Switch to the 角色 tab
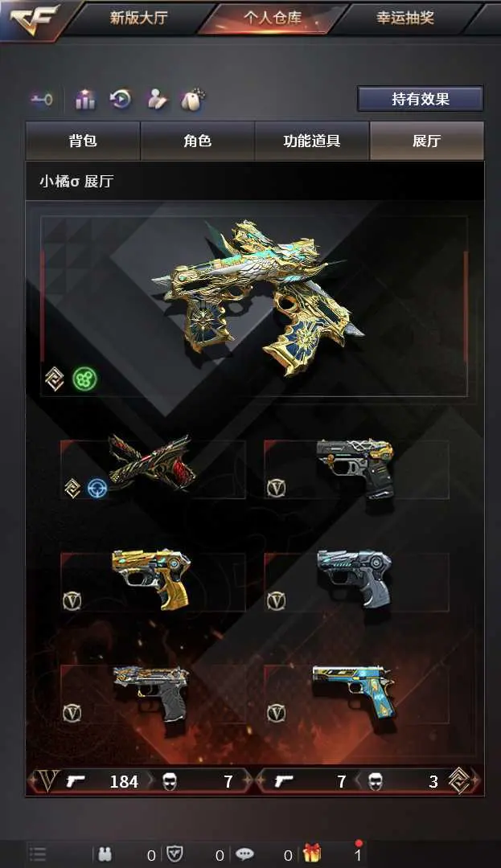 tap(198, 141)
